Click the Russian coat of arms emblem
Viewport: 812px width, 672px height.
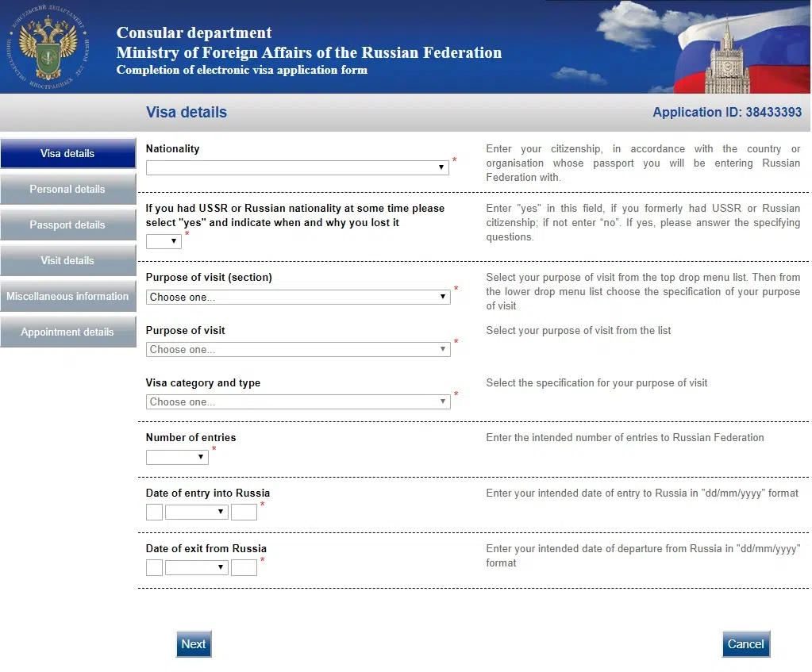48,47
